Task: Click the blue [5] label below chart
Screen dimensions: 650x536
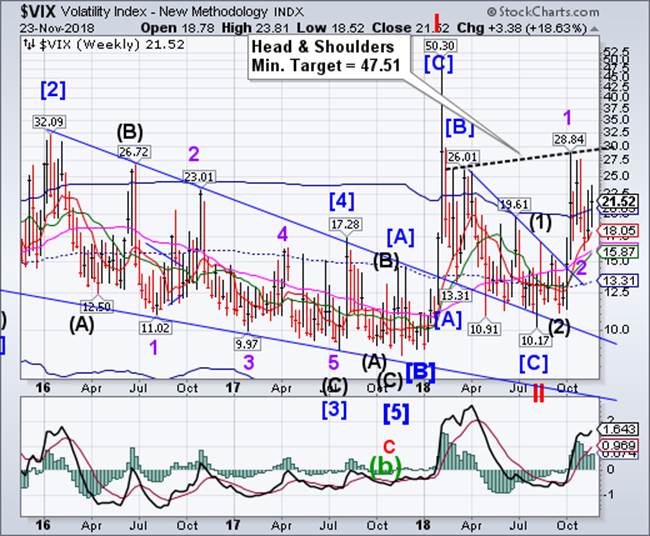Action: pyautogui.click(x=396, y=413)
